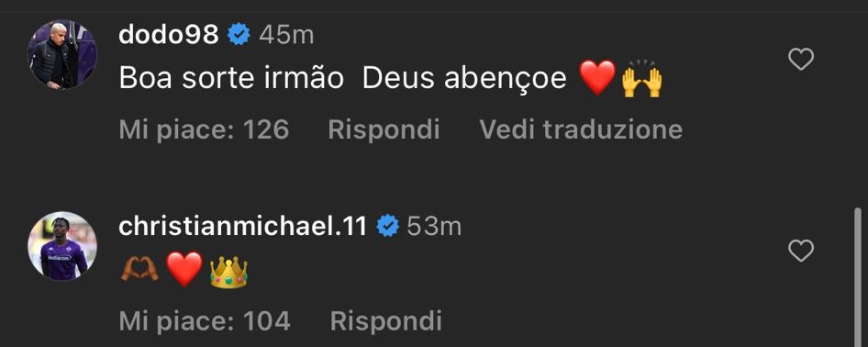Open christianmichael.11's profile picture
This screenshot has height=347, width=868.
tap(62, 246)
